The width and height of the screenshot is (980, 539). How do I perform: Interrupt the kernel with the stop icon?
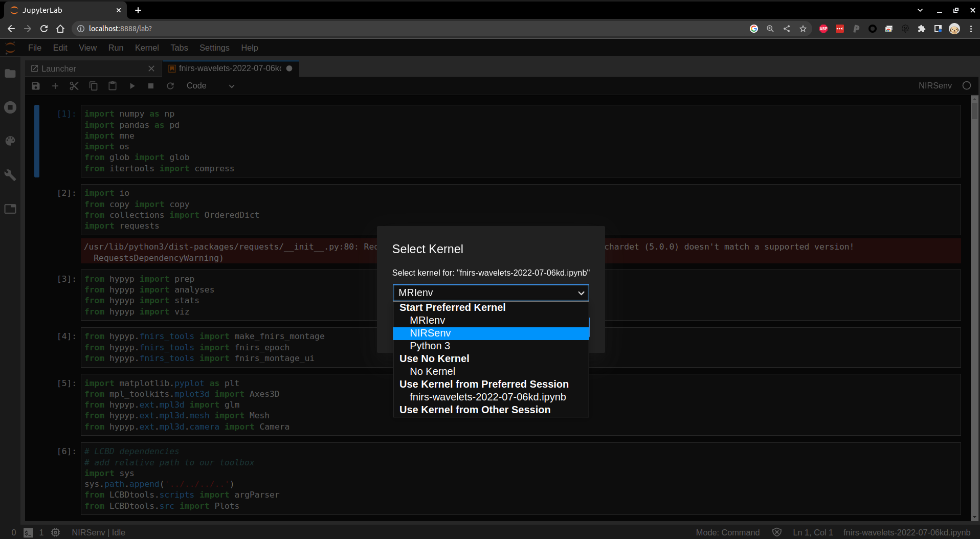pyautogui.click(x=151, y=86)
